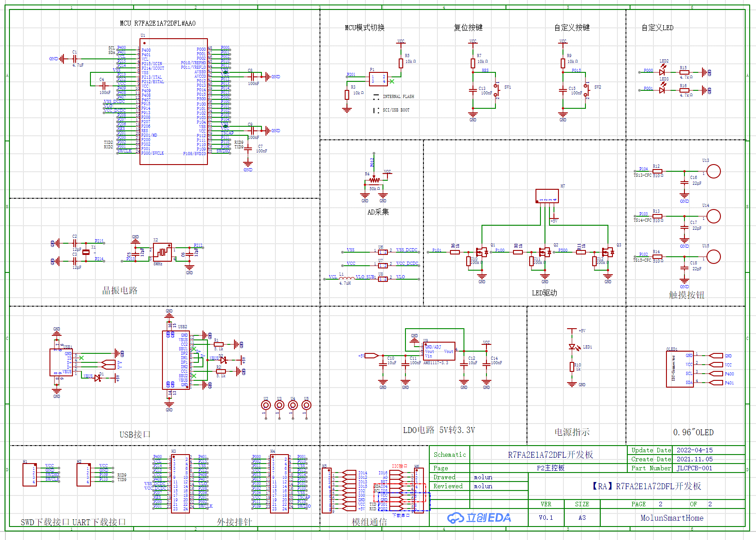Click the AMS1117-3.3 regulator block
The width and height of the screenshot is (756, 540).
coord(439,351)
